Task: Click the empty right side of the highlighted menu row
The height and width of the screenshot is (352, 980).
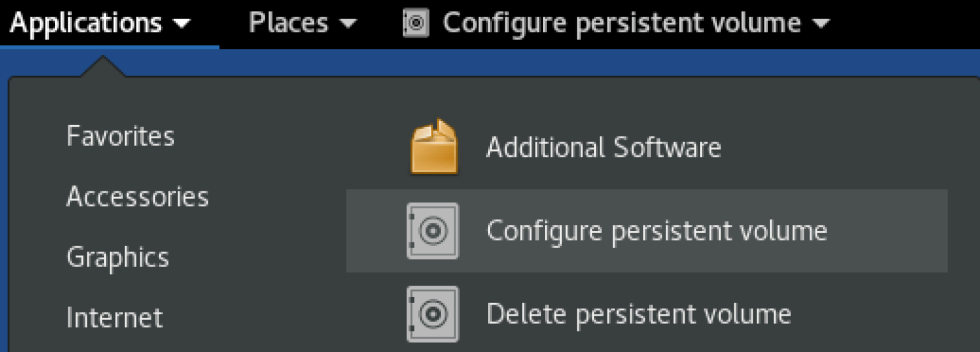Action: pyautogui.click(x=893, y=230)
